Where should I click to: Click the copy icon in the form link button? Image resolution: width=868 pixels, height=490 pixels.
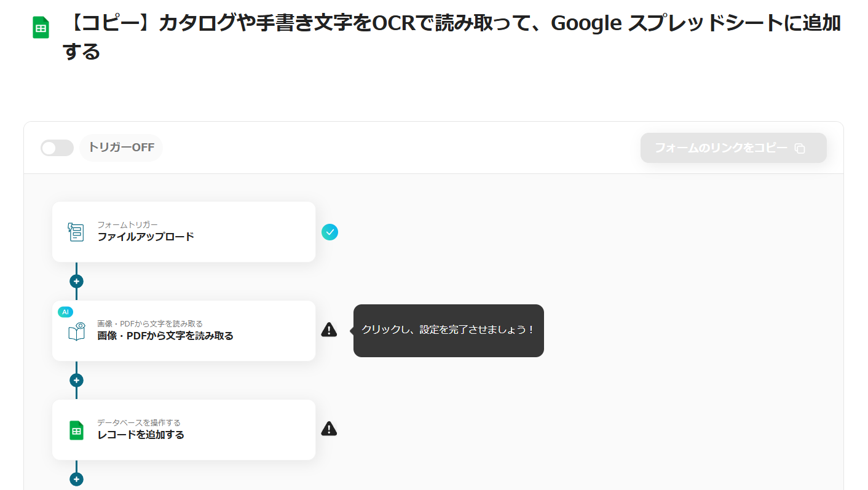(x=800, y=148)
